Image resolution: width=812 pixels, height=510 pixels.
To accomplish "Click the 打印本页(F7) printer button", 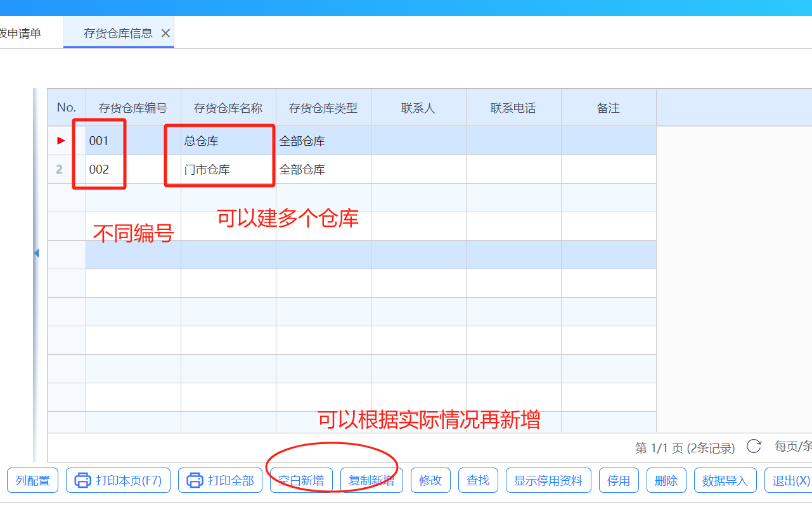I will coord(118,481).
